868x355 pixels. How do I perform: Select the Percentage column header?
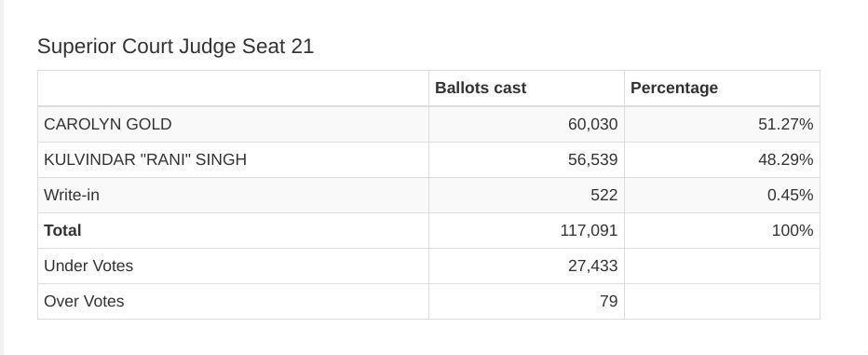pyautogui.click(x=674, y=89)
